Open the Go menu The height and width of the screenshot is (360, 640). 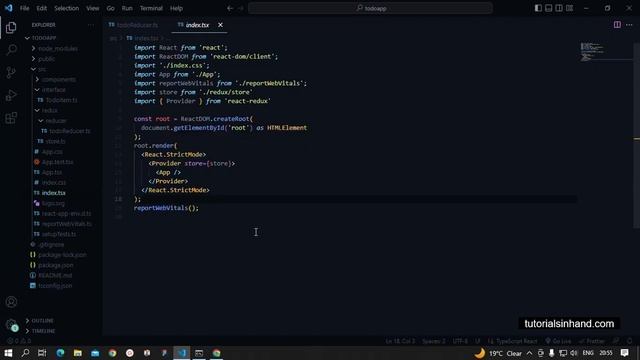tap(110, 8)
